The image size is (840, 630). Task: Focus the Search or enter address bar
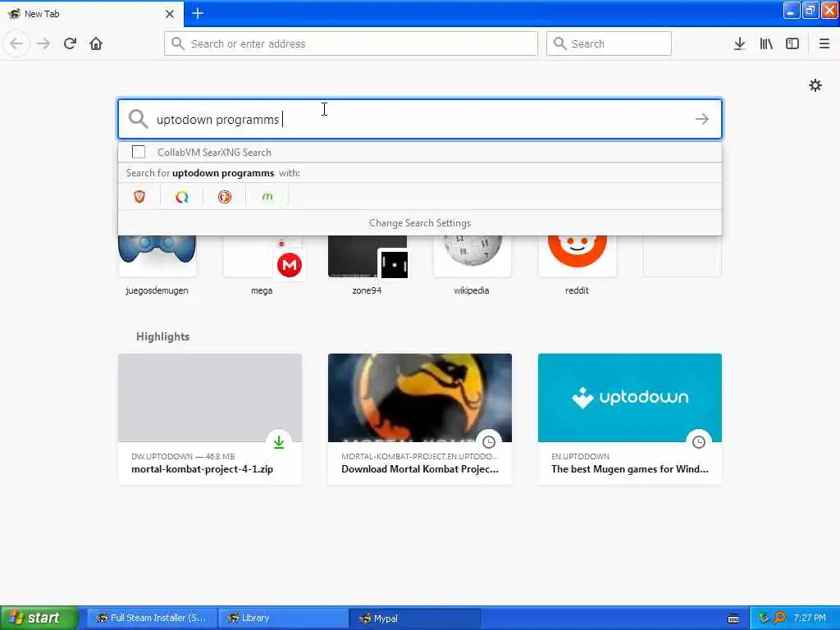coord(351,43)
